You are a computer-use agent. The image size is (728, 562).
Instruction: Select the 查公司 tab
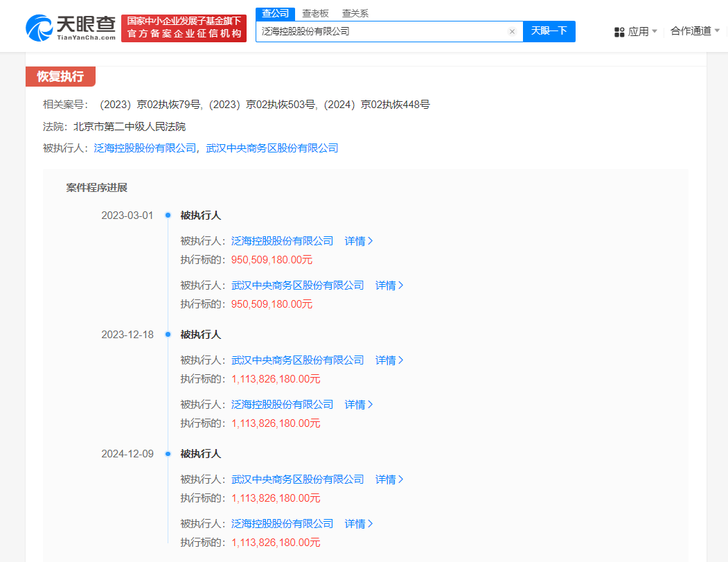click(x=275, y=13)
